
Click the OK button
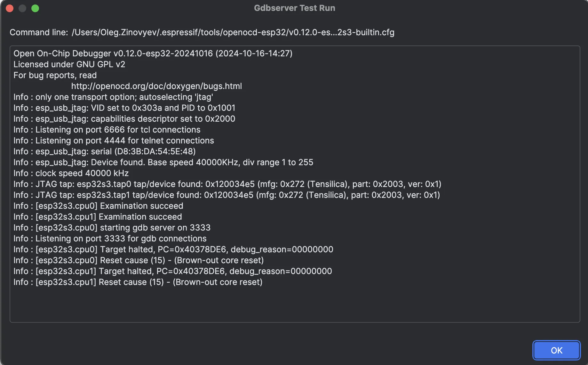click(x=556, y=350)
